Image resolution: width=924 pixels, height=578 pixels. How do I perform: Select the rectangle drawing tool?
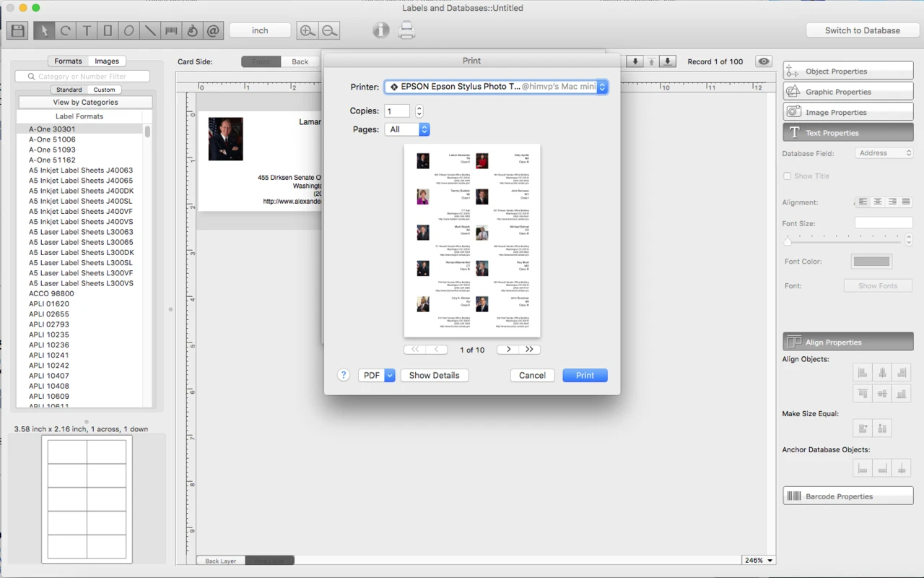point(107,30)
